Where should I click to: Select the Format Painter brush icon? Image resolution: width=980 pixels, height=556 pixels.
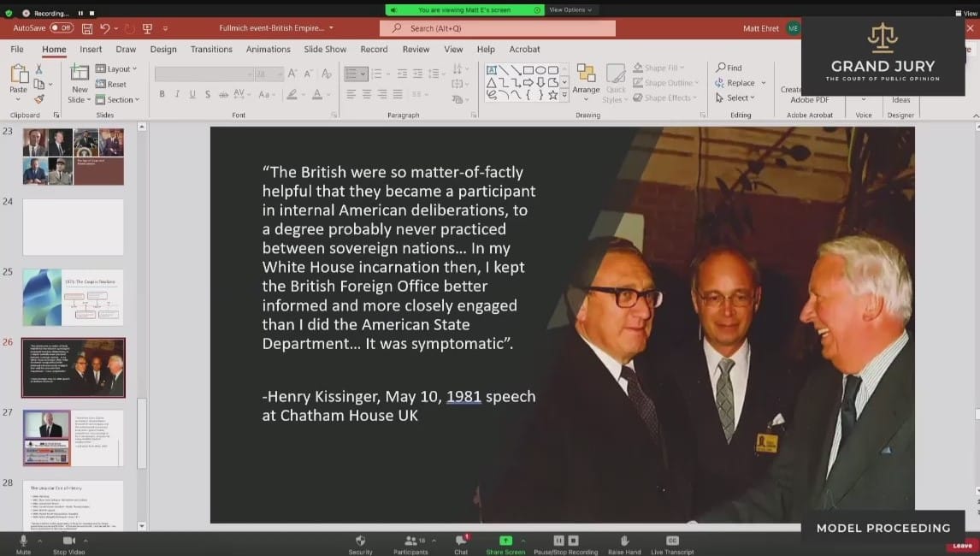38,99
